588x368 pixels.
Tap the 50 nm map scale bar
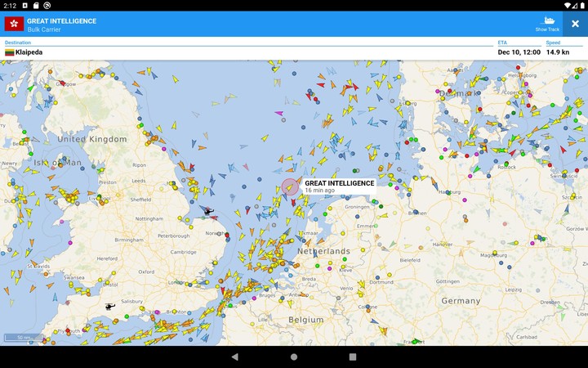click(x=22, y=337)
